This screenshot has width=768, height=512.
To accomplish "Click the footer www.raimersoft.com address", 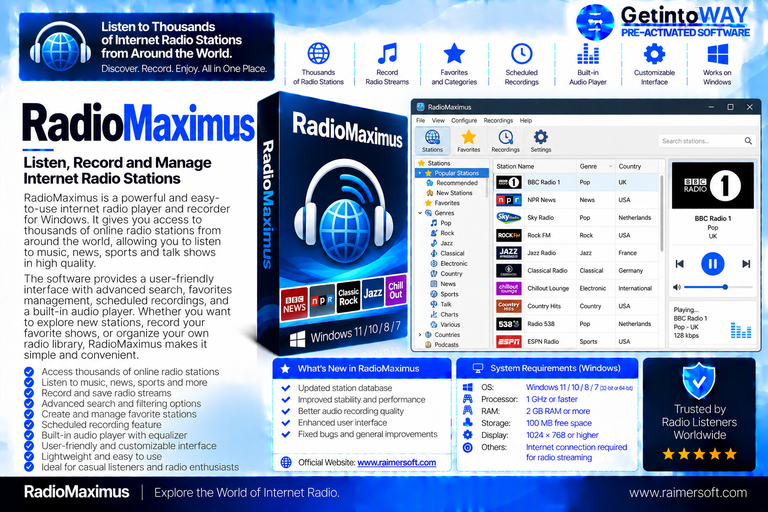I will point(688,493).
